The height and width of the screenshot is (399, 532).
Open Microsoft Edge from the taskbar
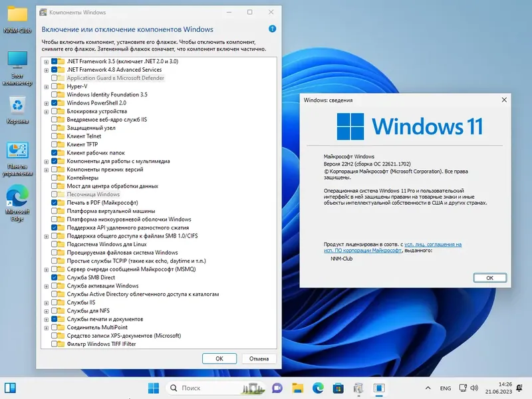click(x=318, y=388)
